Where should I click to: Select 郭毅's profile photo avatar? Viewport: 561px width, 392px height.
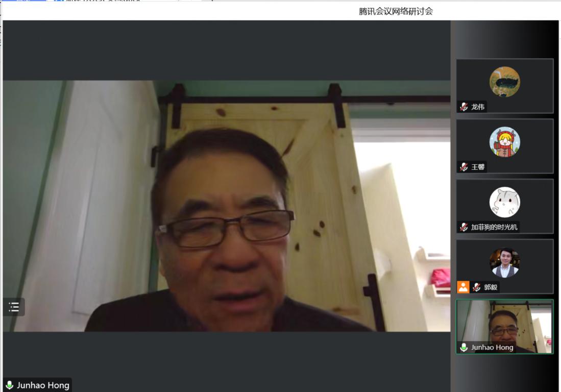point(504,262)
